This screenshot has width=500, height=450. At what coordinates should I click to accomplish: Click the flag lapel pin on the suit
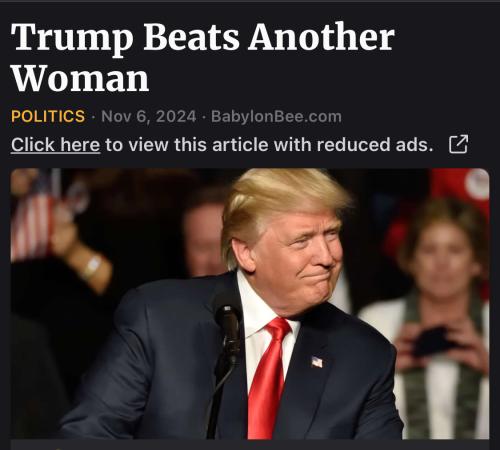pyautogui.click(x=317, y=362)
